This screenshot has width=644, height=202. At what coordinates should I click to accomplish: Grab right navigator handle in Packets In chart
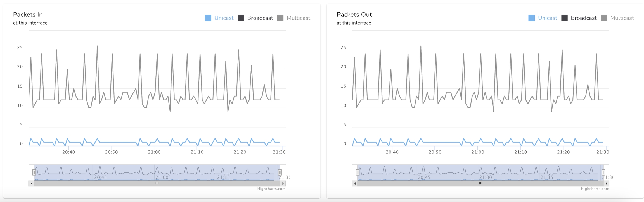280,172
